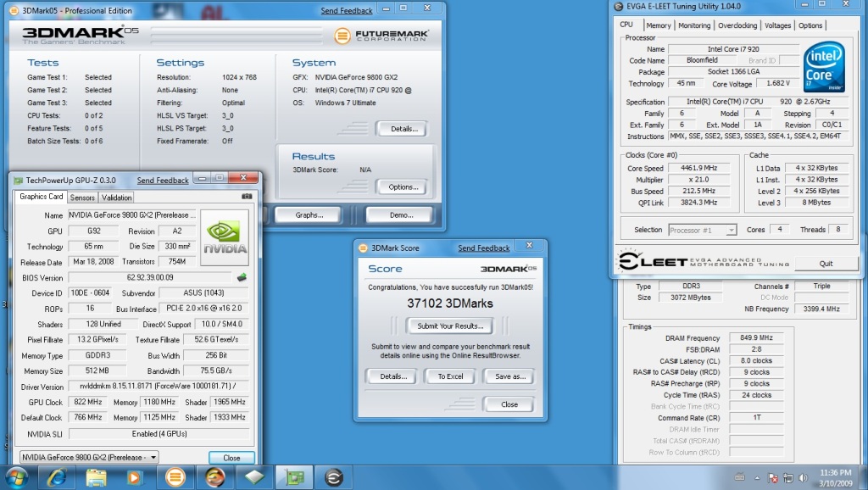Click the Windows Start orb
Image resolution: width=868 pixels, height=490 pixels.
(15, 477)
